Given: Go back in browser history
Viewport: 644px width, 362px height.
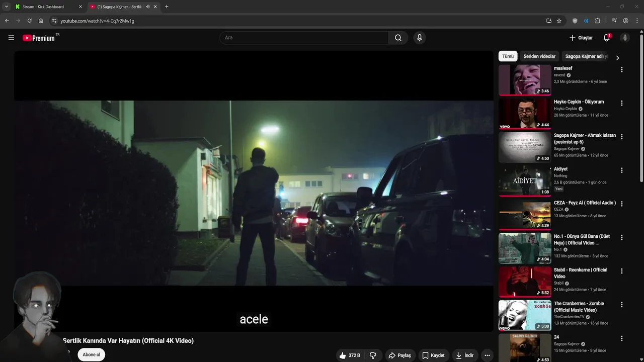Looking at the screenshot, I should point(7,21).
